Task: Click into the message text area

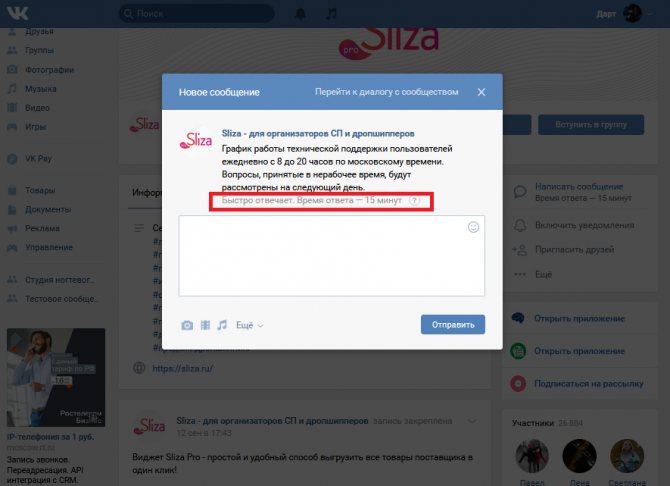Action: pos(332,256)
